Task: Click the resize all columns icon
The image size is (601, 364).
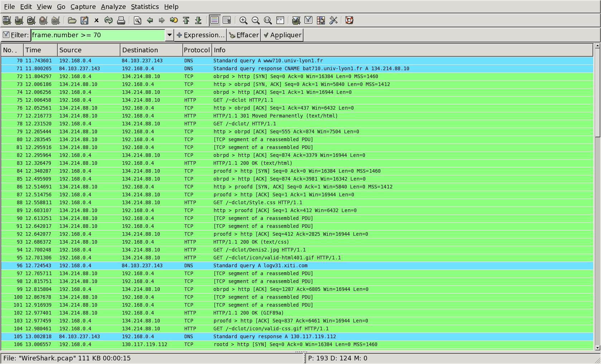Action: tap(280, 20)
